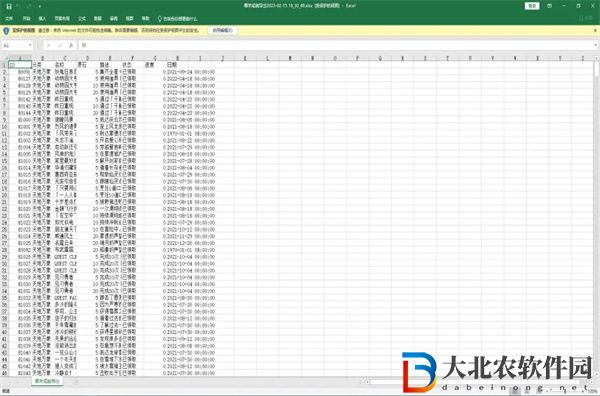Switch to the 插入 (Insert) ribbon tab
This screenshot has height=396, width=600.
42,18
